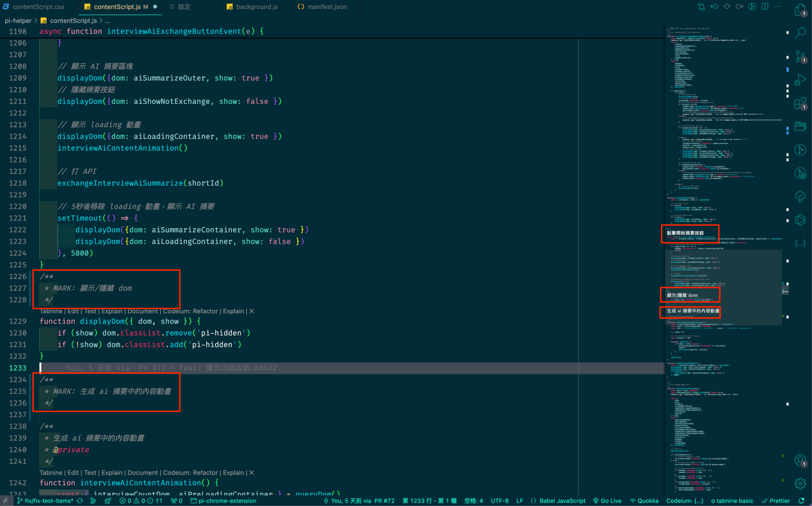
Task: Toggle tabnine basic in the status bar
Action: 732,500
